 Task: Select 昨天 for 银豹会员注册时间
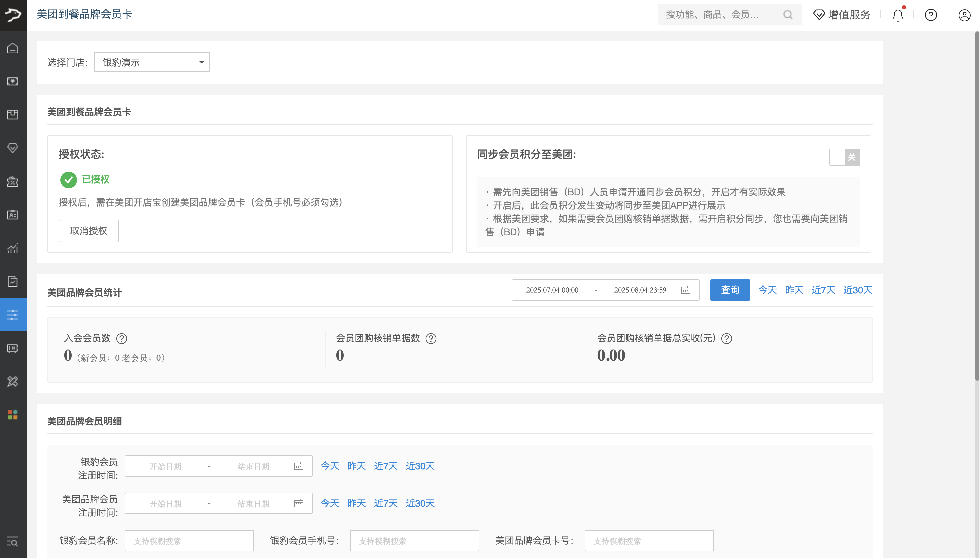tap(356, 466)
